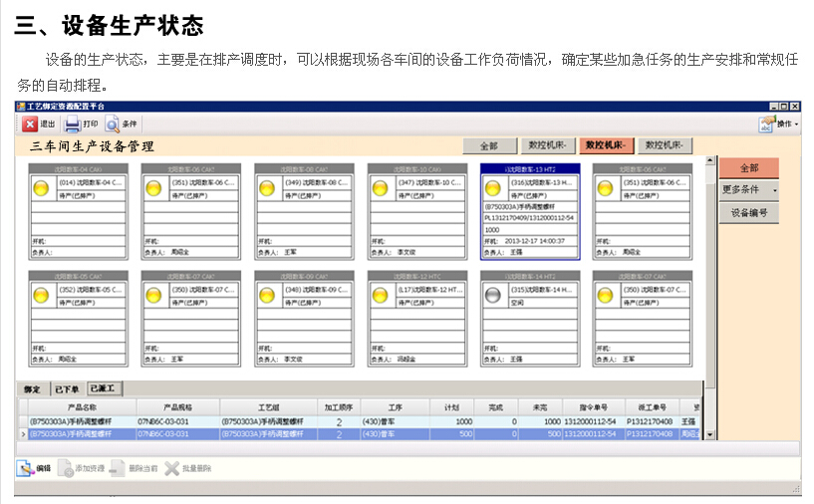Screen dimensions: 814x504
Task: Click the red X 退出 exit icon
Action: [30, 125]
